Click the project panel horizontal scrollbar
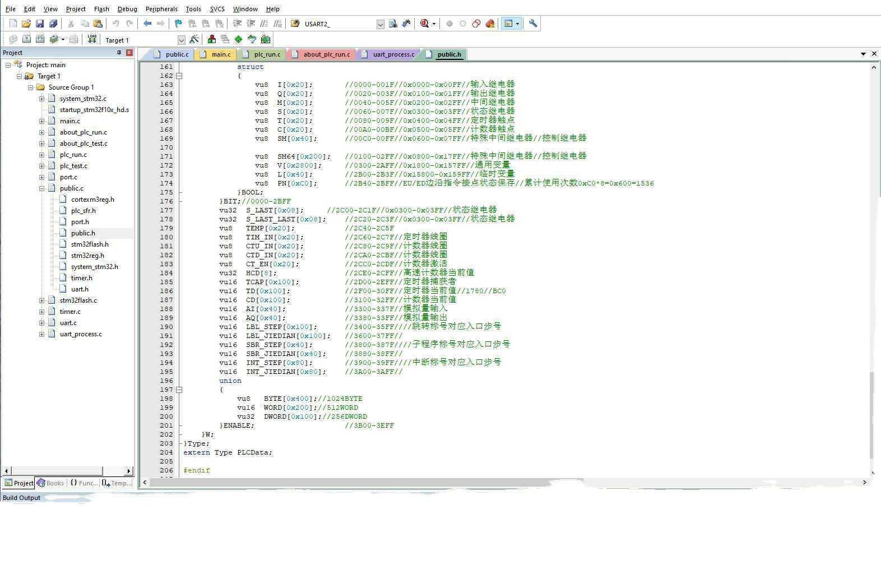 [x=56, y=471]
